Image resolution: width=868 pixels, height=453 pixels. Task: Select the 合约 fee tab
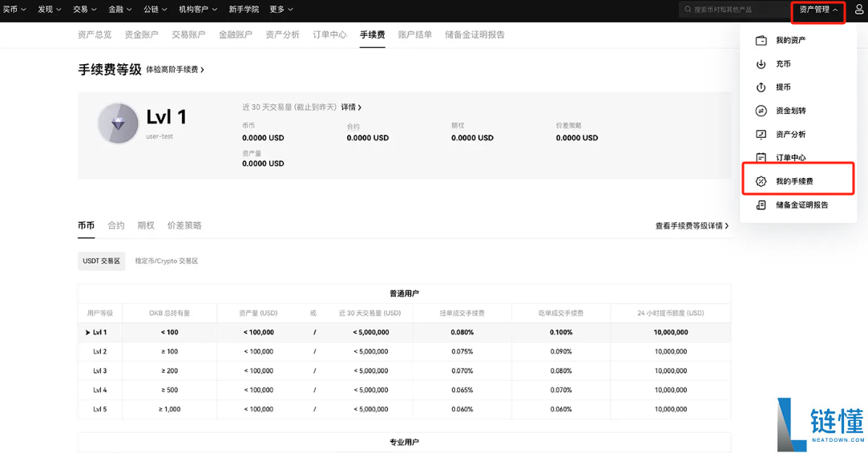tap(115, 225)
